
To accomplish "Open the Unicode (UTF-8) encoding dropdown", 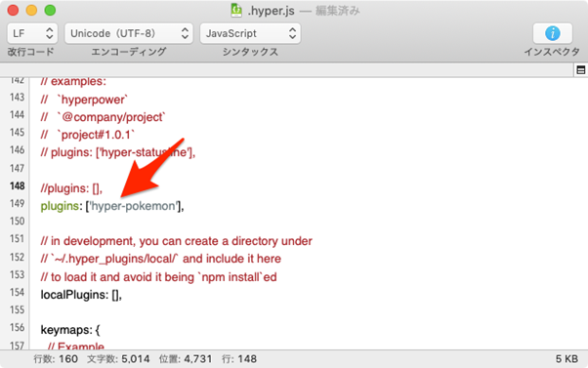I will pyautogui.click(x=129, y=33).
